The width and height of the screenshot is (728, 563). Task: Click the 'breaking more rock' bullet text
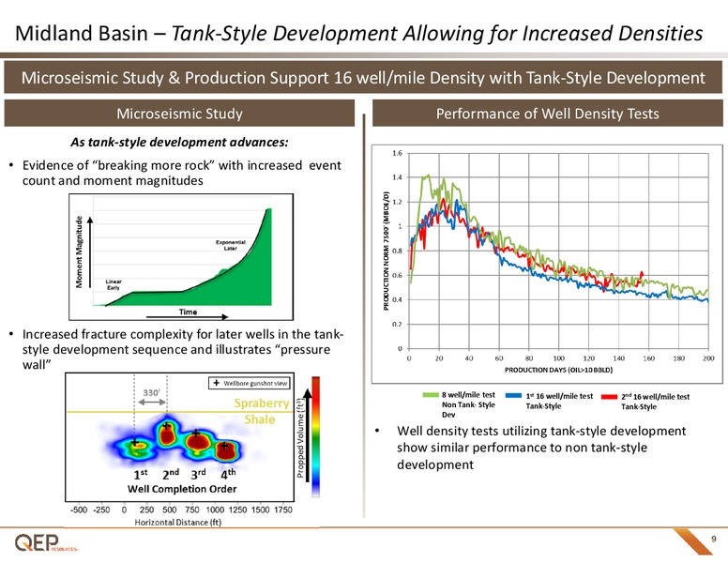coord(182,173)
